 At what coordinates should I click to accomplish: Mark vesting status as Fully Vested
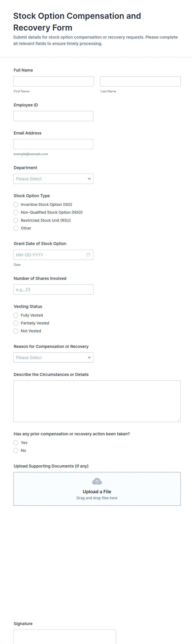pyautogui.click(x=16, y=315)
